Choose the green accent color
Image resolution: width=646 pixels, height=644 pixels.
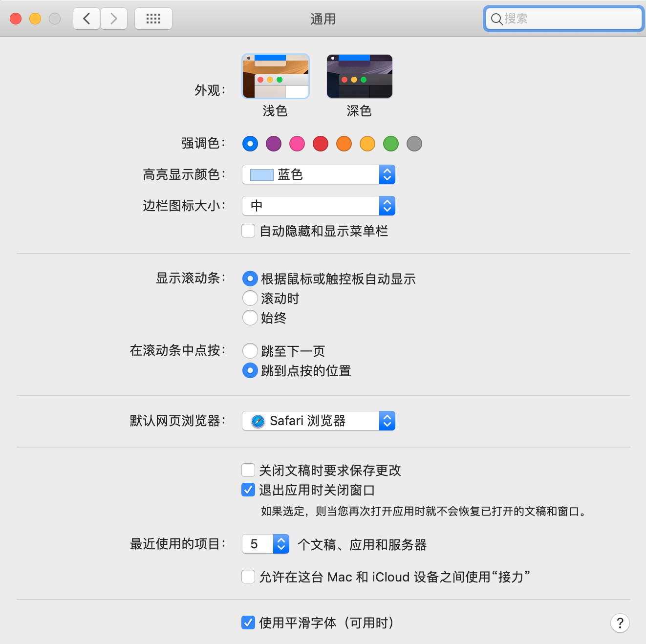tap(391, 144)
